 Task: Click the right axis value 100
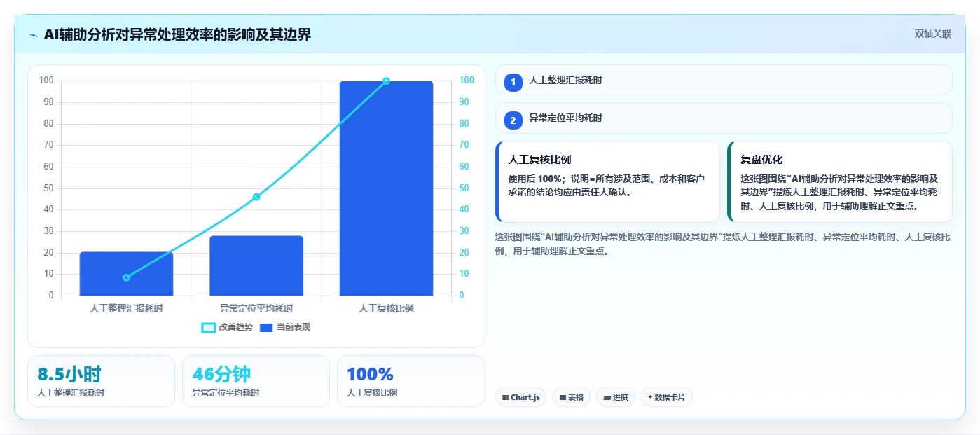pos(467,81)
